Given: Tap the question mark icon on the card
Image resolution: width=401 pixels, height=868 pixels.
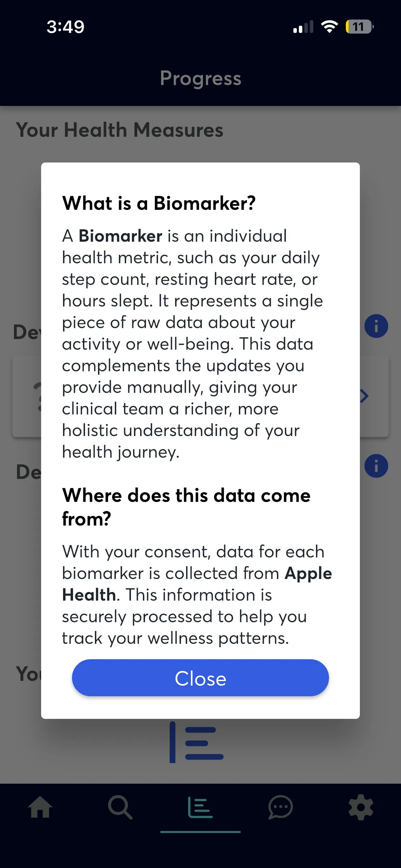Looking at the screenshot, I should (37, 396).
